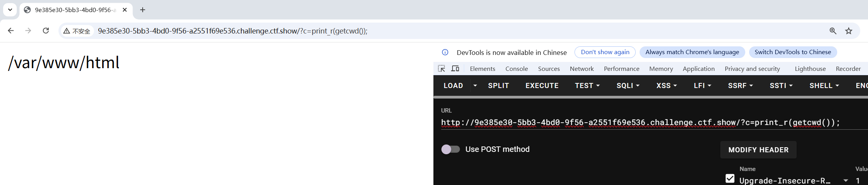Expand the LOAD dropdown arrow
868x185 pixels.
click(475, 85)
